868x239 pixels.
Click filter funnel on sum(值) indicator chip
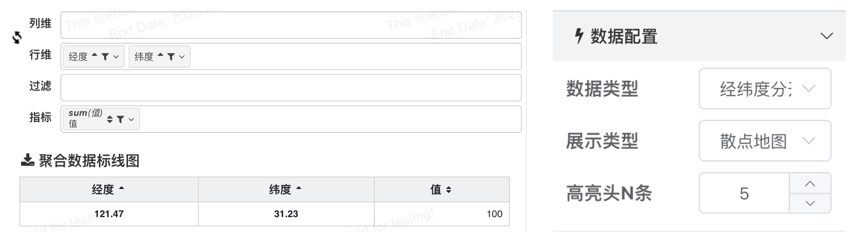click(120, 120)
